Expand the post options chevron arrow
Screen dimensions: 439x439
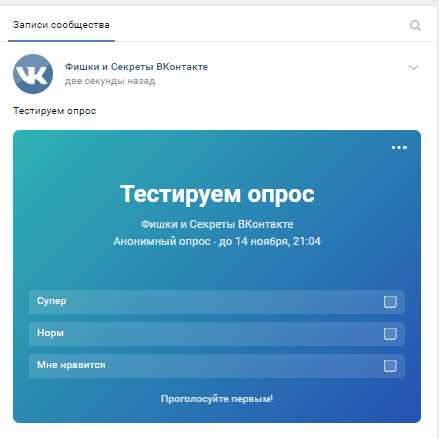pyautogui.click(x=413, y=67)
